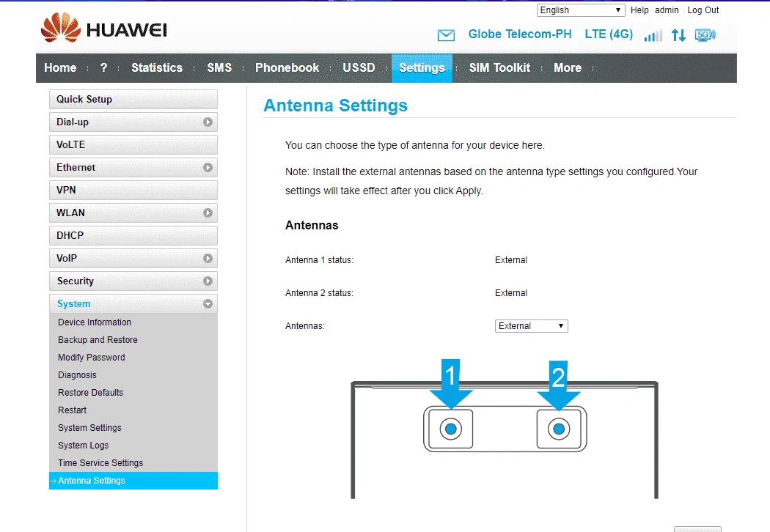Click the Huawei logo
The image size is (770, 532).
tap(104, 29)
